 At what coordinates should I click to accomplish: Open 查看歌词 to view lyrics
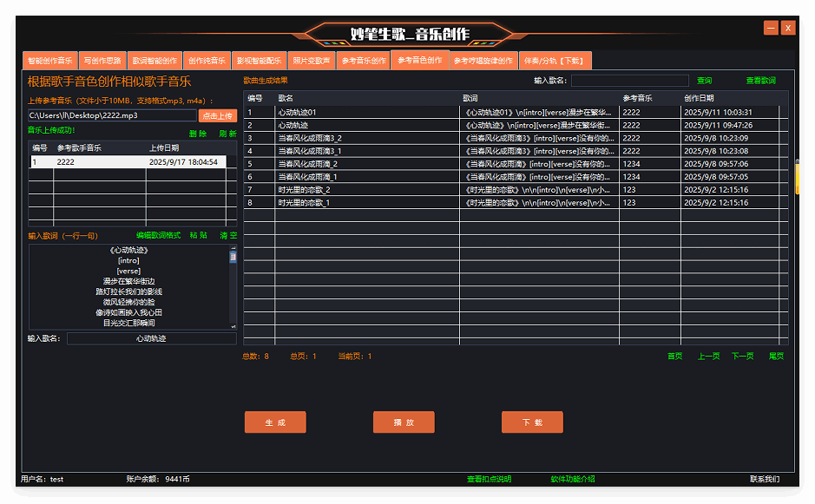click(761, 81)
